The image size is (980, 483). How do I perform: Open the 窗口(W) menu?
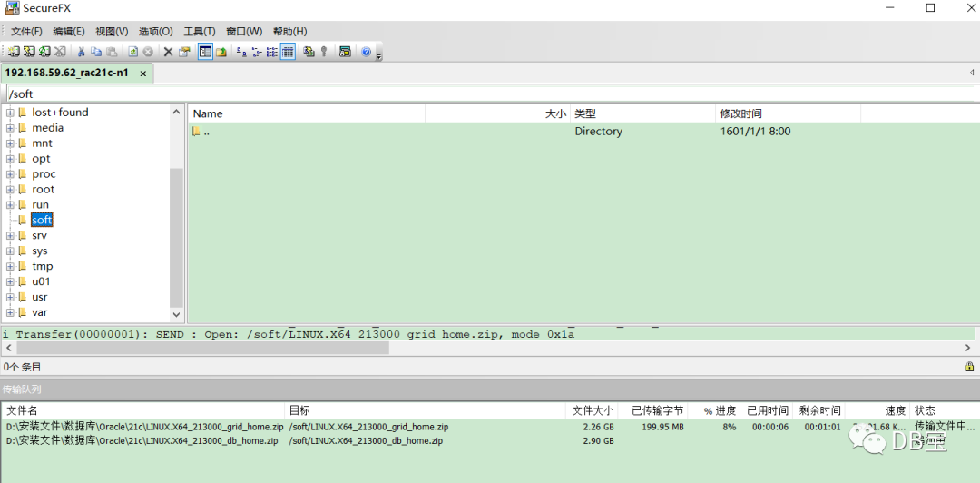[244, 31]
